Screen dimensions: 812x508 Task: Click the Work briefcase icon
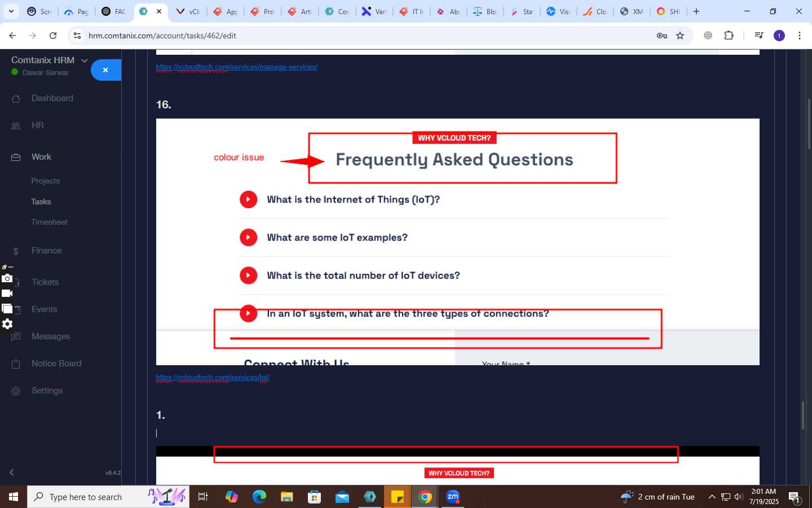click(16, 157)
